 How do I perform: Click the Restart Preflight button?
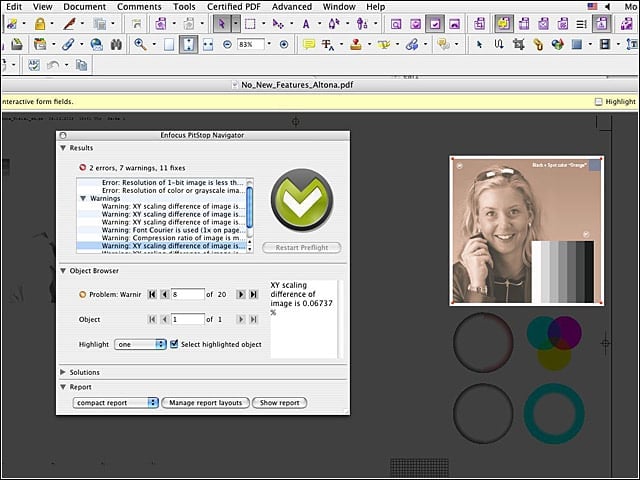tap(302, 247)
